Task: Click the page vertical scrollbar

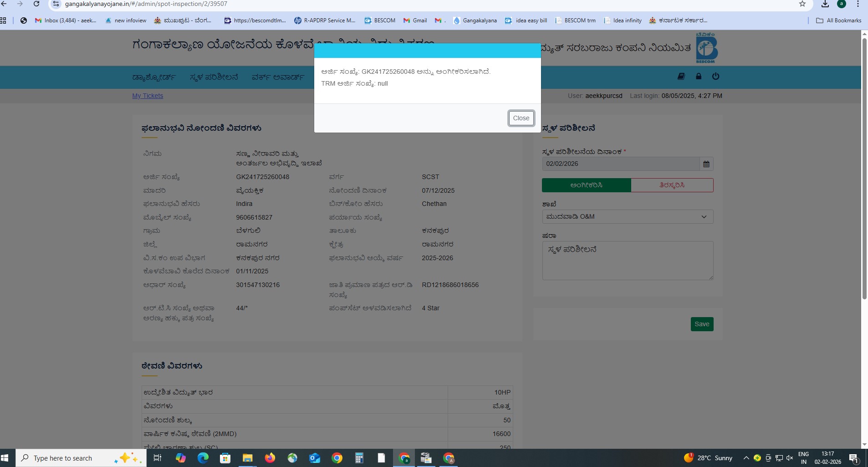Action: pyautogui.click(x=864, y=169)
